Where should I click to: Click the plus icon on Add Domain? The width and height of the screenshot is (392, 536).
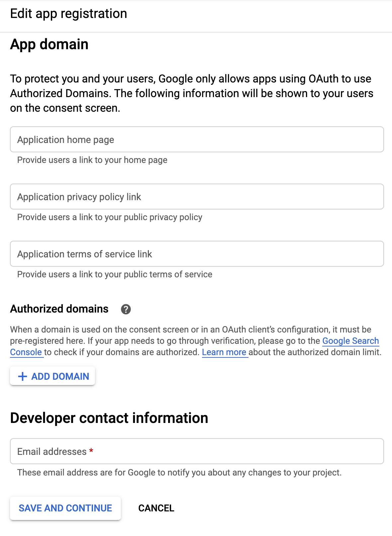point(23,376)
